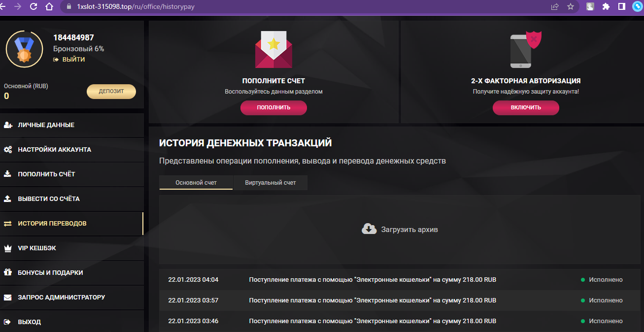Viewport: 644px width, 332px height.
Task: Select ВЫВЕСТИ СО СЧЁТА in sidebar
Action: pos(72,199)
